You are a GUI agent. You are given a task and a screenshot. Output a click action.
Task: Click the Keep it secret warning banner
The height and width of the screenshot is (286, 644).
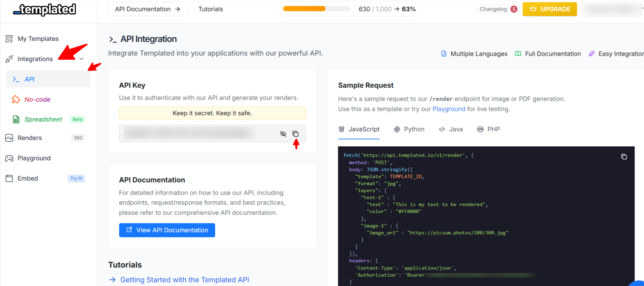coord(212,113)
